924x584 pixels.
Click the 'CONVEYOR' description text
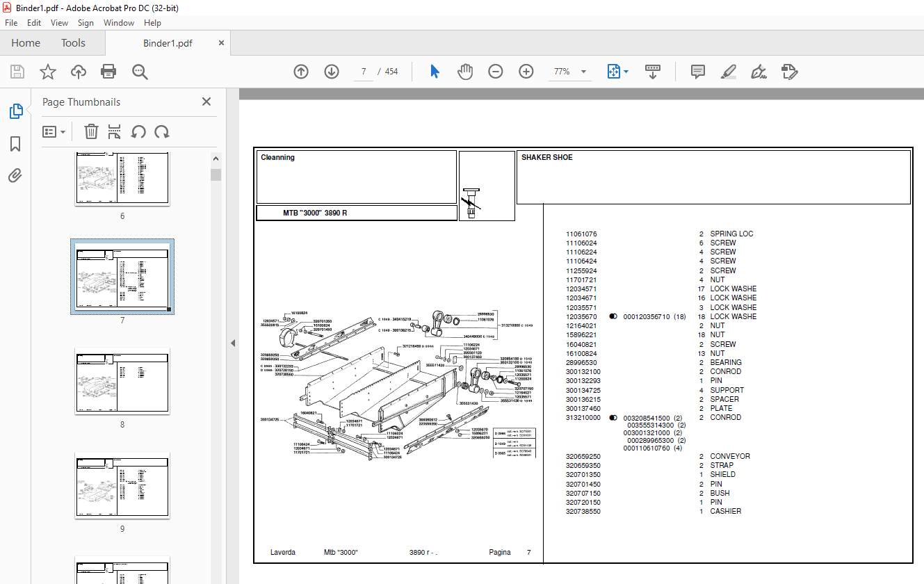[730, 457]
